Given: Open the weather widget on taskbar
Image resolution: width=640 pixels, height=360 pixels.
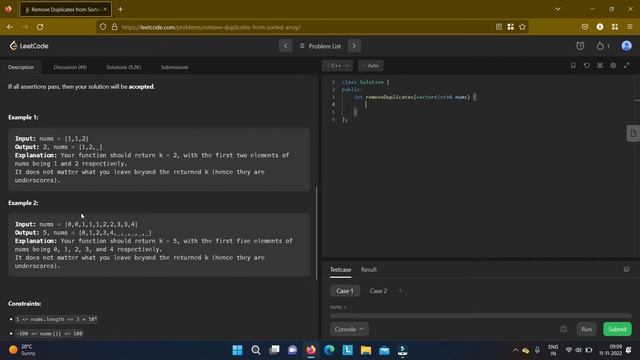Looking at the screenshot, I should (x=22, y=350).
